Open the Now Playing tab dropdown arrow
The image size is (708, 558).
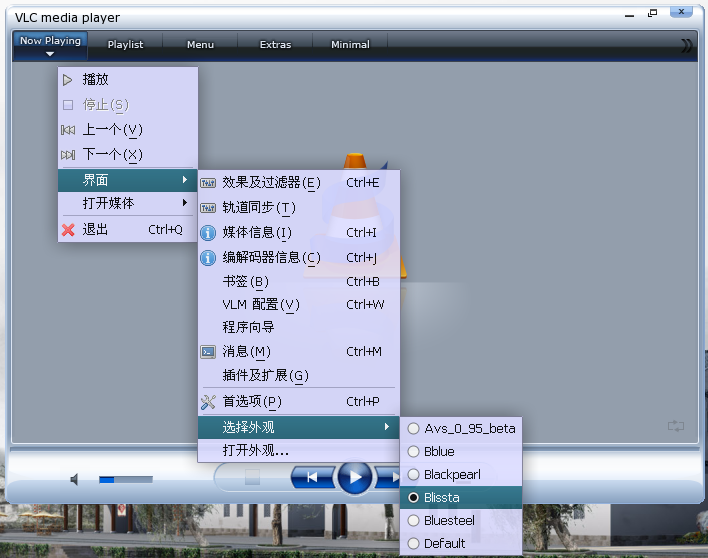(x=50, y=54)
